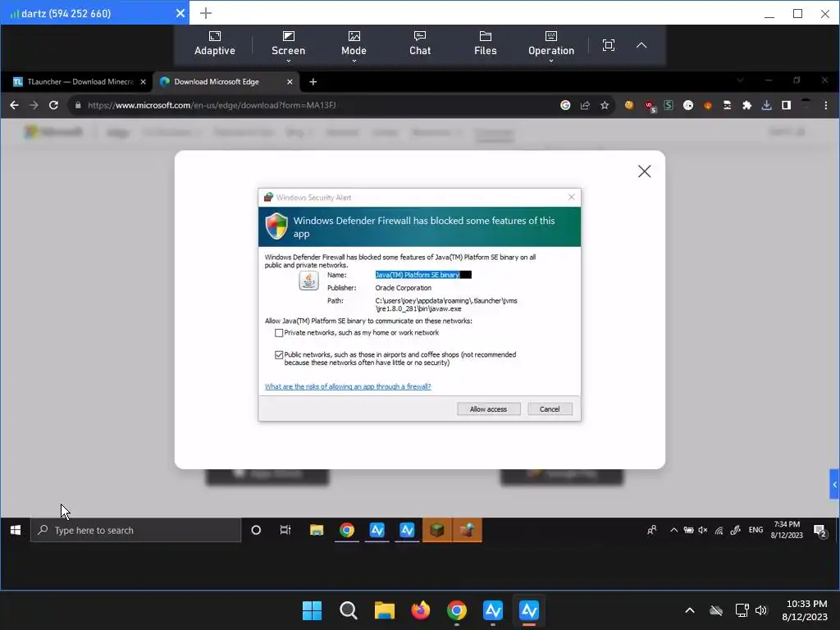Open Firefox on the local taskbar
This screenshot has height=630, width=840.
click(421, 610)
